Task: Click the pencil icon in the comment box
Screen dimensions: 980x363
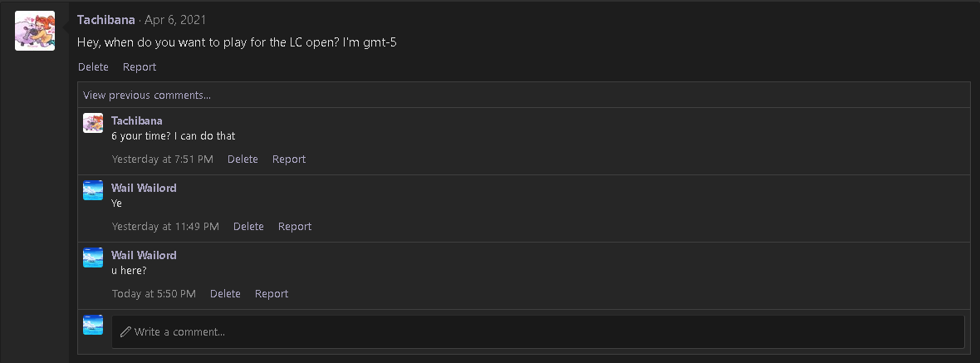Action: pos(126,331)
